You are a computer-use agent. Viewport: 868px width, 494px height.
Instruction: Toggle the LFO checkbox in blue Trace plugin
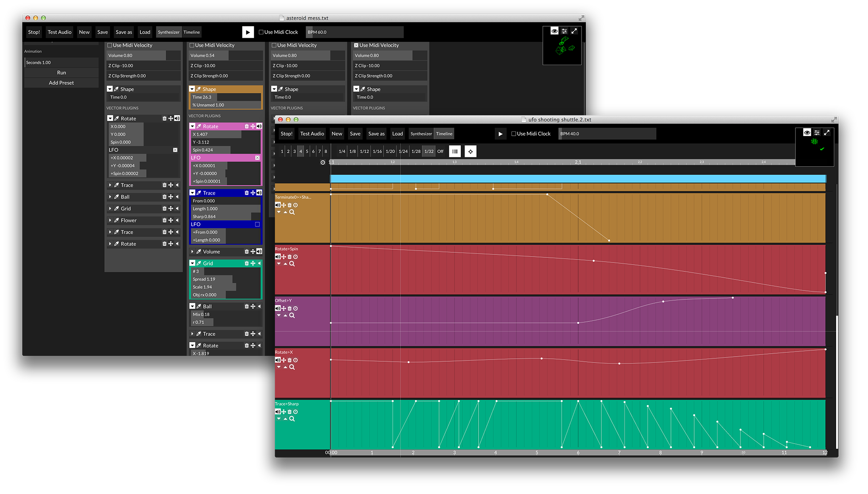(x=257, y=224)
